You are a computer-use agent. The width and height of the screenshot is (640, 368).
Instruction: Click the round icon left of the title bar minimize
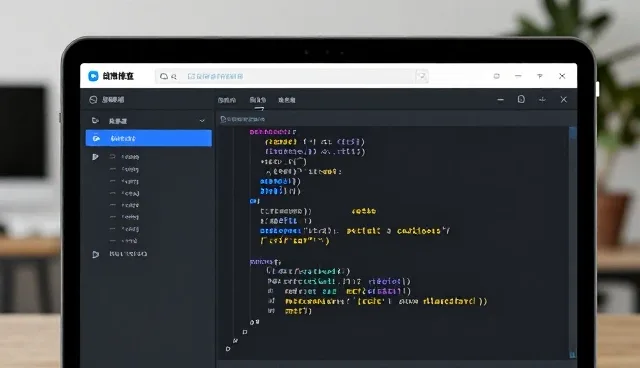pos(496,76)
